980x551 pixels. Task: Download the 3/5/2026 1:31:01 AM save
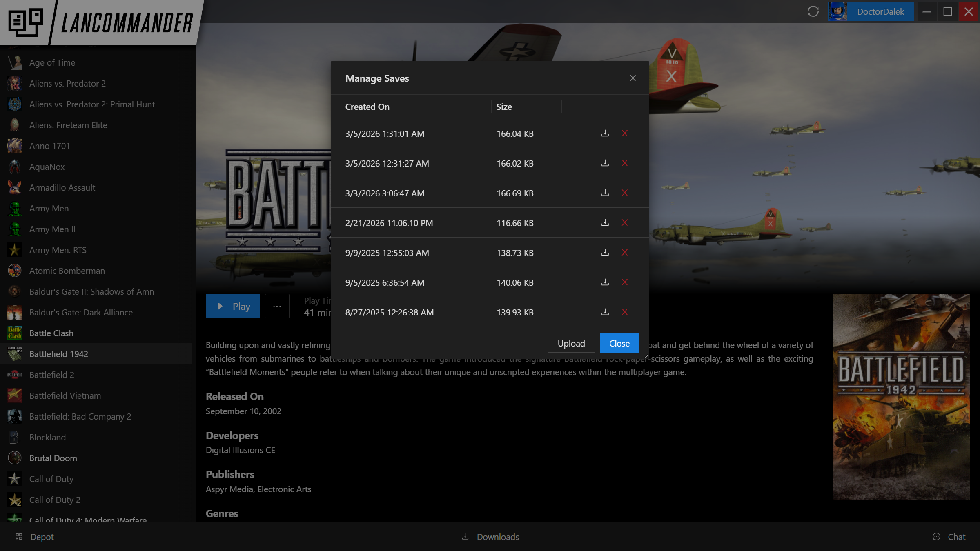click(x=605, y=133)
